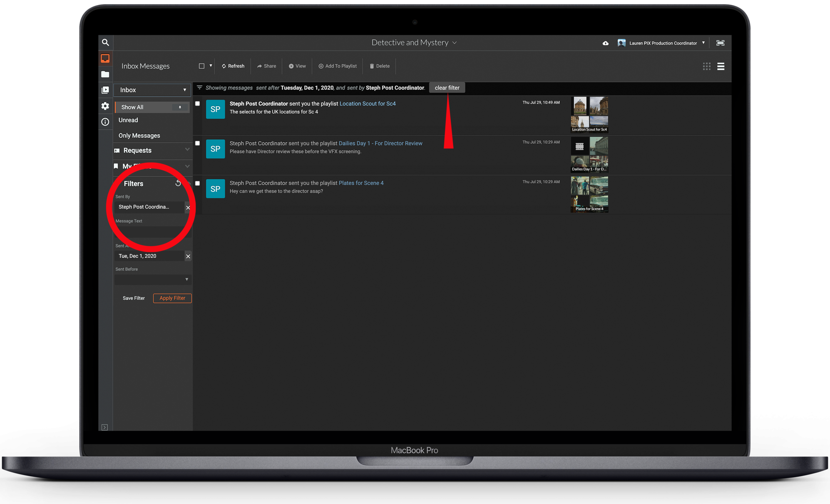Screen dimensions: 830x504
Task: Click the Apply Filter button
Action: tap(172, 298)
